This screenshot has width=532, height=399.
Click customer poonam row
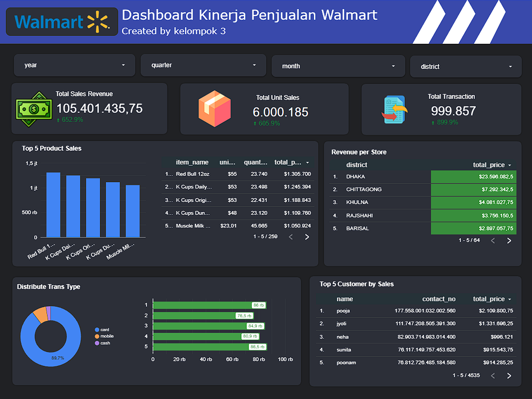coord(417,363)
